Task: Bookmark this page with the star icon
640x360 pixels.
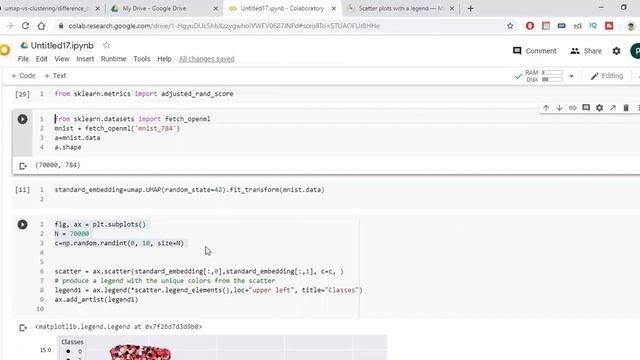Action: pos(510,26)
